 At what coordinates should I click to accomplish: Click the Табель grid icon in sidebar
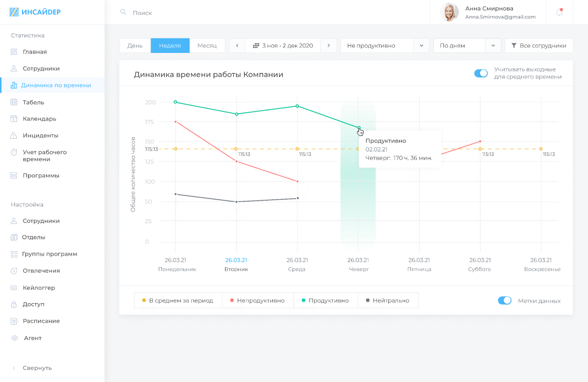point(14,102)
